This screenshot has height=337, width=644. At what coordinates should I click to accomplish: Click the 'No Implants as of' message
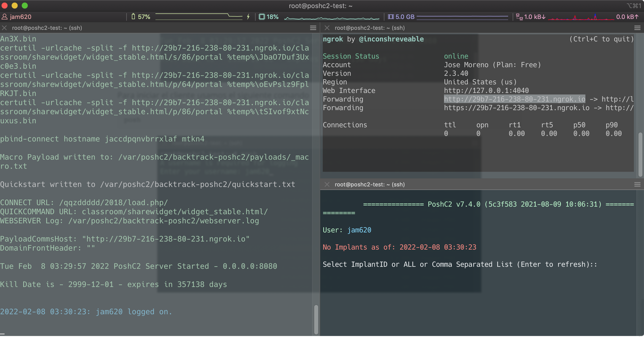pyautogui.click(x=400, y=247)
